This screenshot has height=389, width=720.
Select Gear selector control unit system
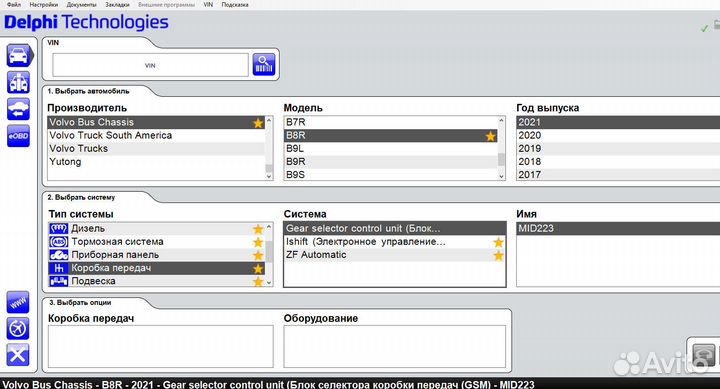(x=395, y=228)
